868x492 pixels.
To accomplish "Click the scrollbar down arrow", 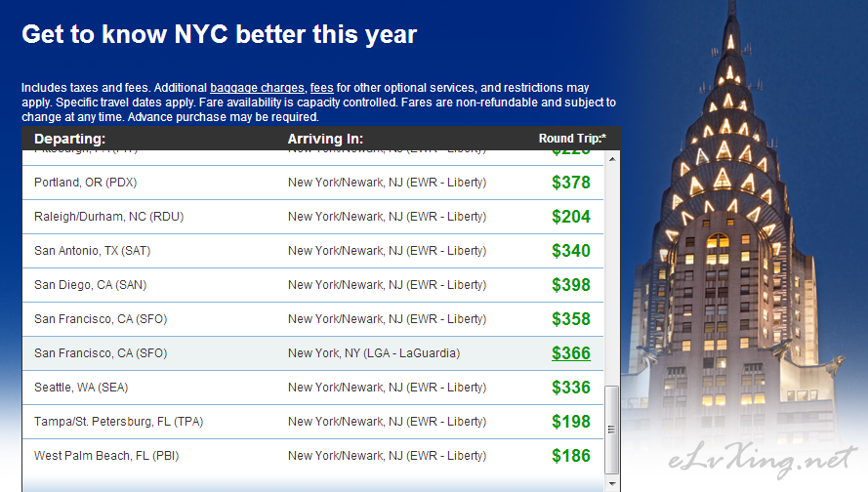I will click(611, 483).
